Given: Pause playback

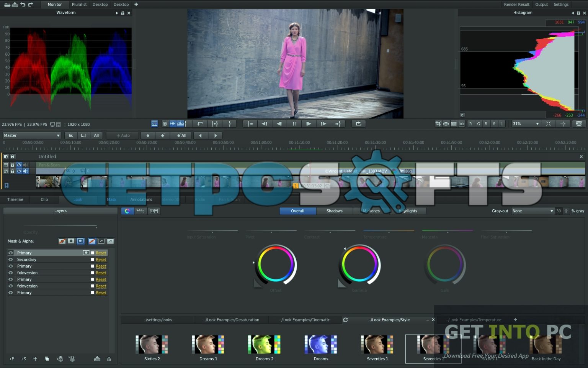Looking at the screenshot, I should click(294, 124).
